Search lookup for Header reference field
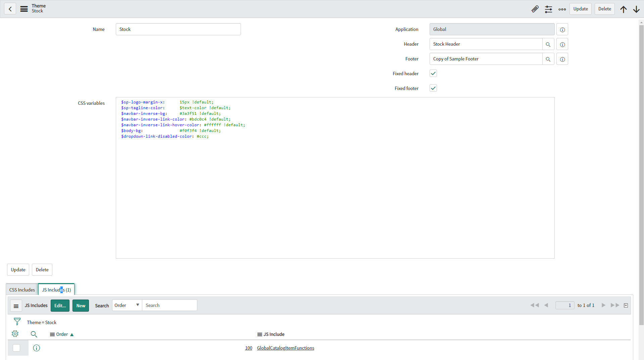The height and width of the screenshot is (360, 644). click(x=548, y=44)
